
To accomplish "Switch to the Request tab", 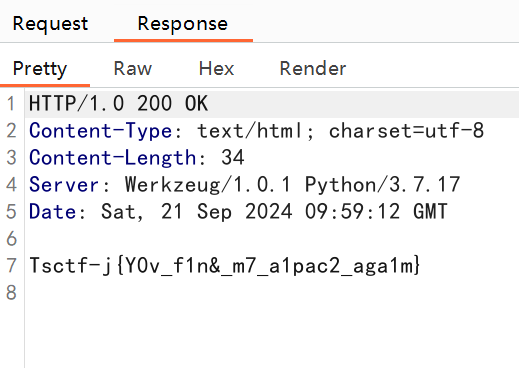I will 50,24.
